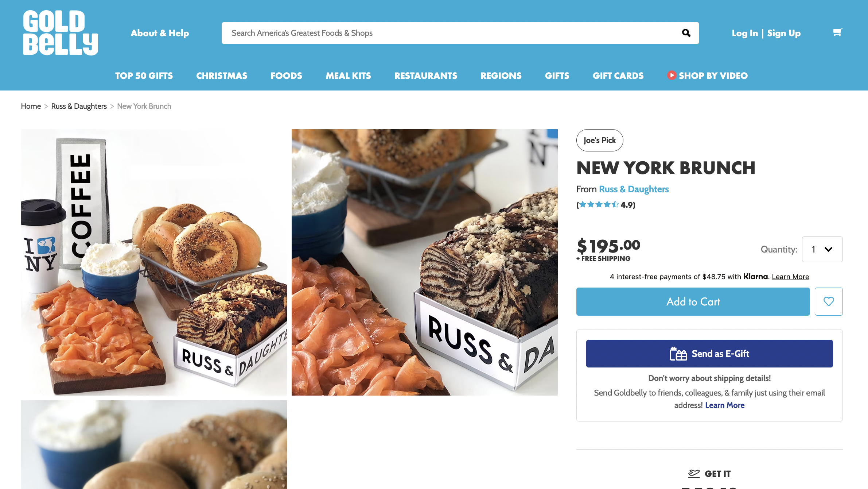868x489 pixels.
Task: Open the Quantity dropdown
Action: (822, 249)
